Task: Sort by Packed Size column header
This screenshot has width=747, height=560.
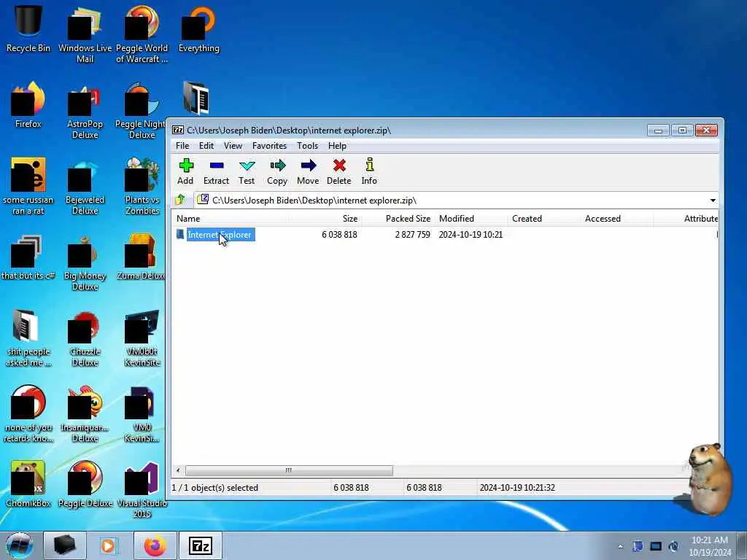Action: pyautogui.click(x=398, y=219)
